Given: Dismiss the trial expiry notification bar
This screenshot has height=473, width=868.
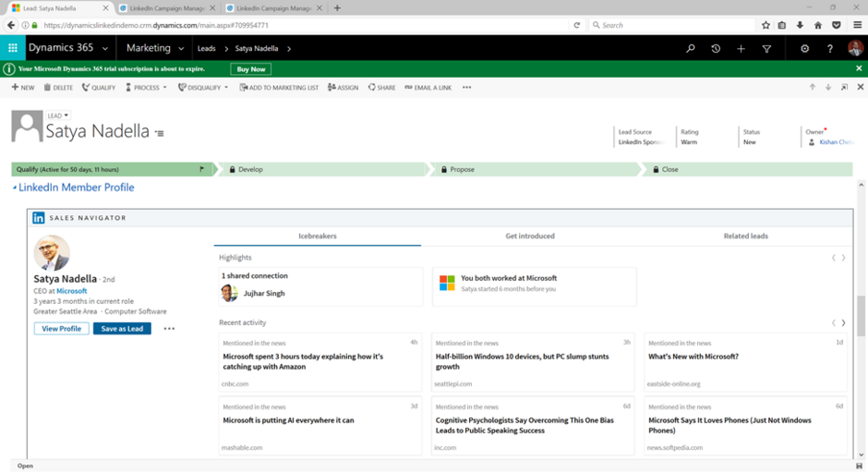Looking at the screenshot, I should pyautogui.click(x=859, y=68).
